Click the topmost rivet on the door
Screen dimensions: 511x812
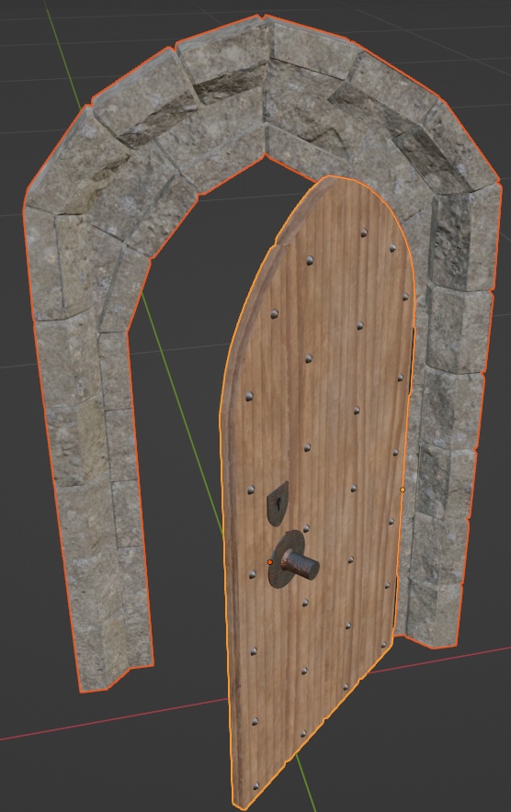tap(364, 232)
